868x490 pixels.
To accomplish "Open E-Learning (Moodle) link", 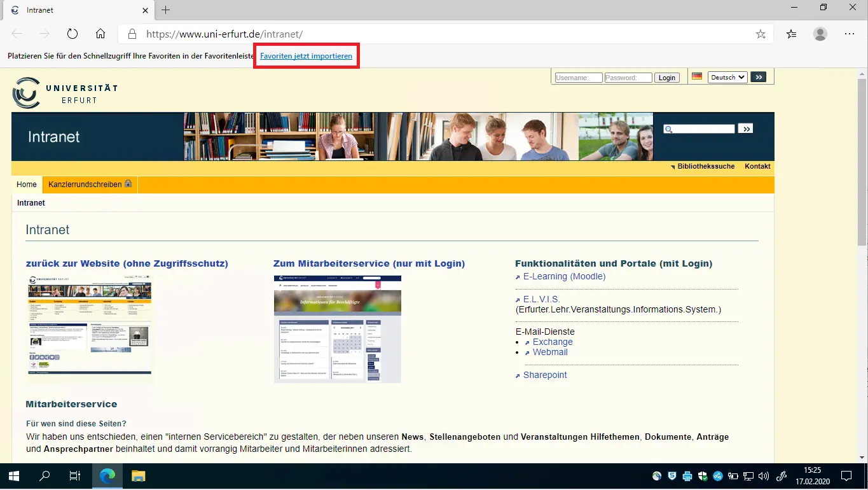I will (x=564, y=276).
